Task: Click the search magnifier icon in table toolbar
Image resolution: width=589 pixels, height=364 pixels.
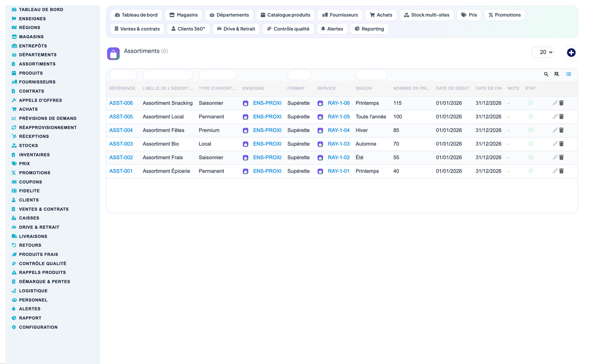Action: pos(546,74)
